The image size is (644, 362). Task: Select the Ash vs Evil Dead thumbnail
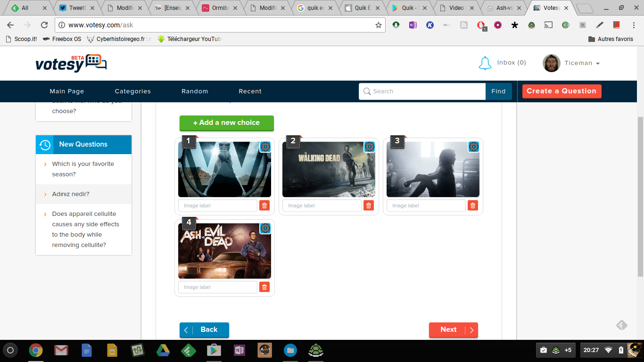coord(224,251)
